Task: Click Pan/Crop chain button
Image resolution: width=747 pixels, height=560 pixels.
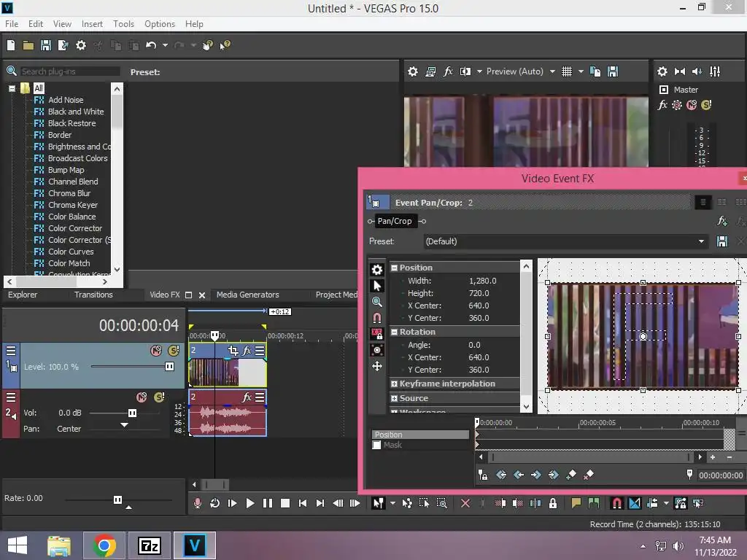Action: [395, 221]
